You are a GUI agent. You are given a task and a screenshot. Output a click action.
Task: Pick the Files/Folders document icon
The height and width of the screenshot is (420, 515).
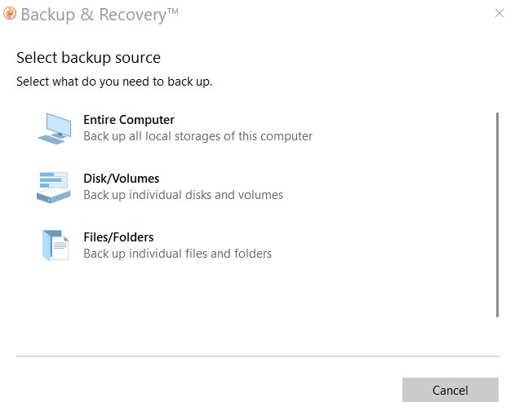(x=55, y=245)
